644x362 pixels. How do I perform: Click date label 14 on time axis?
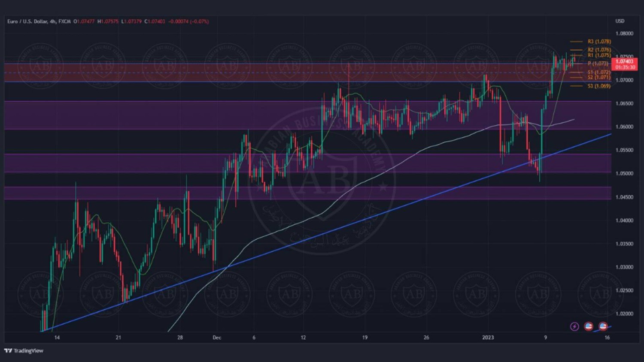57,338
